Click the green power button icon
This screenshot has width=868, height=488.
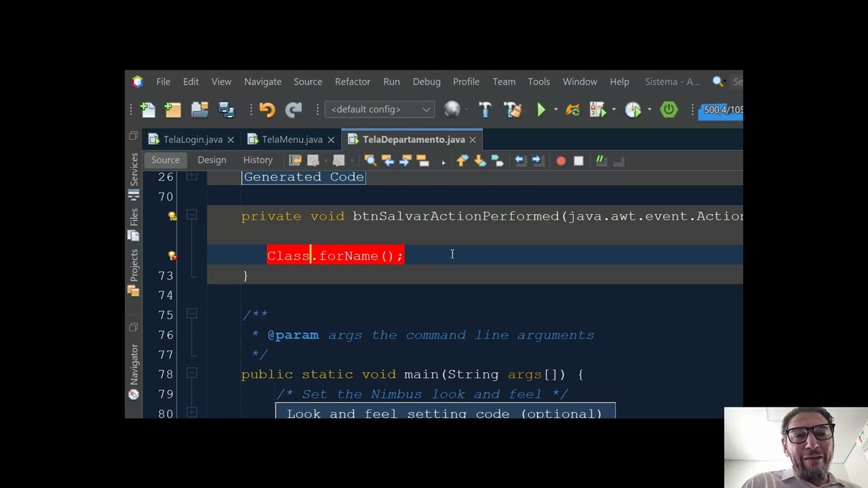[669, 109]
